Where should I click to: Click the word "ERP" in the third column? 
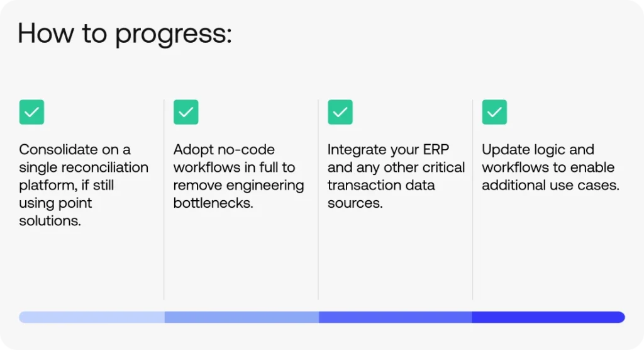click(435, 150)
